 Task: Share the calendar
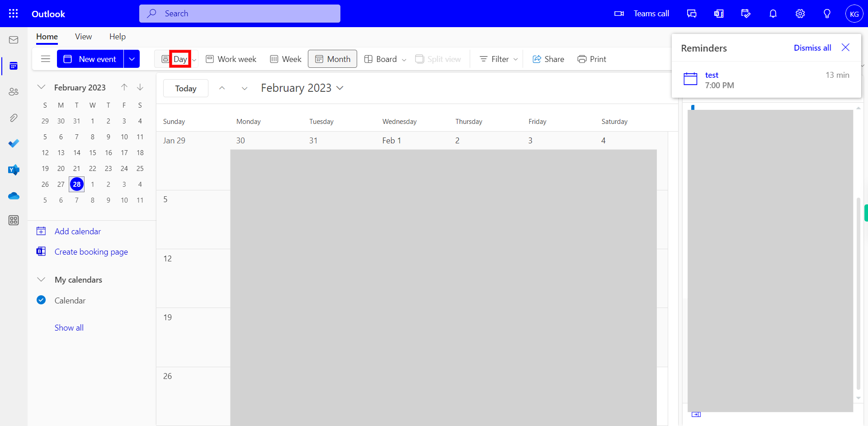(548, 59)
